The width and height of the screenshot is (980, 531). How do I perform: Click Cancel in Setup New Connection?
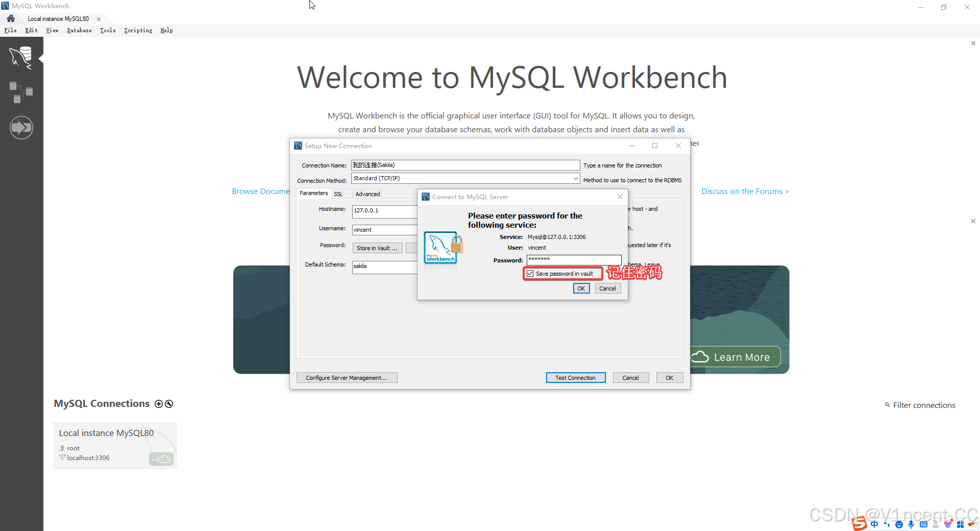pyautogui.click(x=630, y=378)
